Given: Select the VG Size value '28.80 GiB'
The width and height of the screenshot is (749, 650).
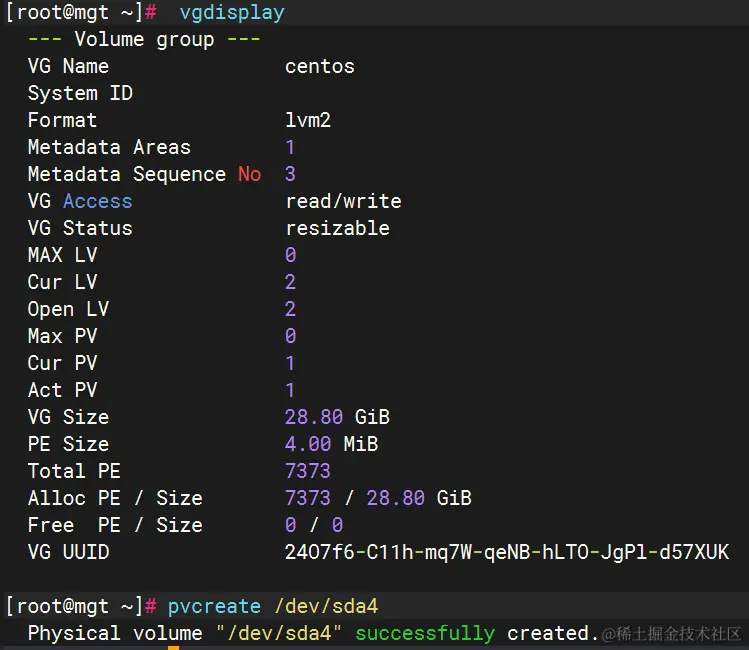Looking at the screenshot, I should point(338,417).
